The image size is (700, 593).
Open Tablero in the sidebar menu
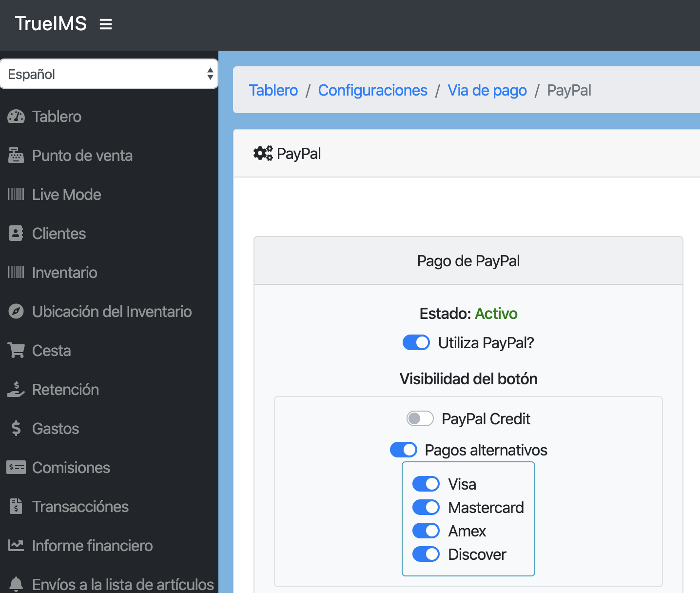pyautogui.click(x=57, y=117)
